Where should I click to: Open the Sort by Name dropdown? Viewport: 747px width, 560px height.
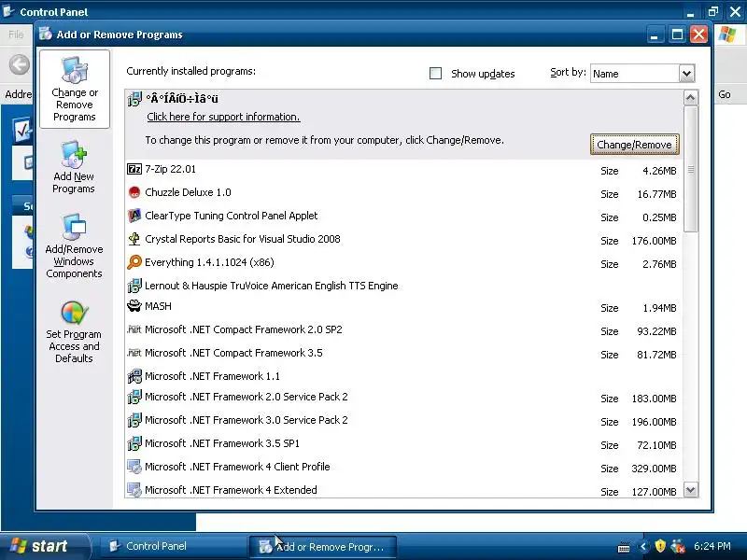(x=686, y=74)
